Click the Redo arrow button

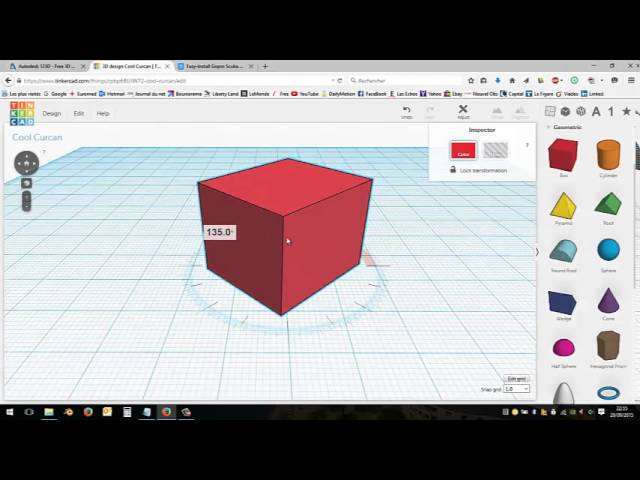click(430, 112)
